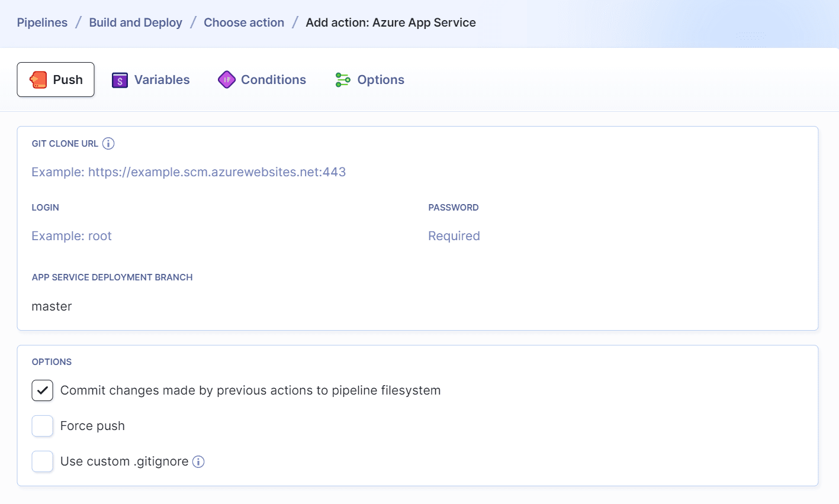The height and width of the screenshot is (504, 839).
Task: Click the purple Conditions IF diamond icon
Action: point(226,79)
